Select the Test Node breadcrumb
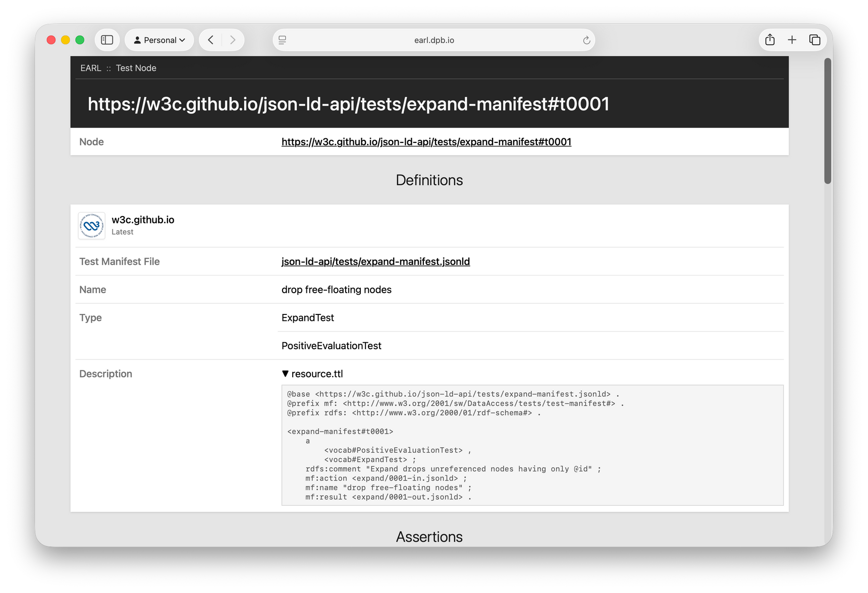This screenshot has height=593, width=868. click(x=136, y=68)
